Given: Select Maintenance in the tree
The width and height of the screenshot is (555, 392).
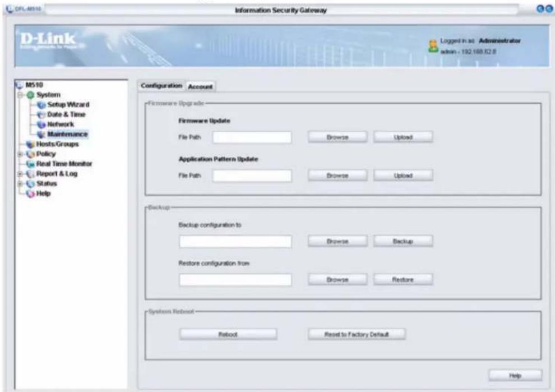Looking at the screenshot, I should pyautogui.click(x=67, y=134).
